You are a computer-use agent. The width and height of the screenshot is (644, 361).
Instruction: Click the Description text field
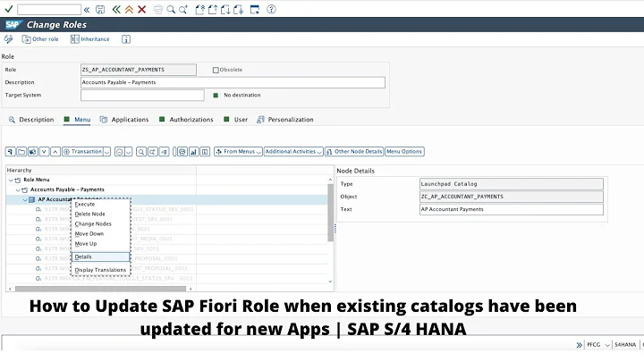pos(233,82)
